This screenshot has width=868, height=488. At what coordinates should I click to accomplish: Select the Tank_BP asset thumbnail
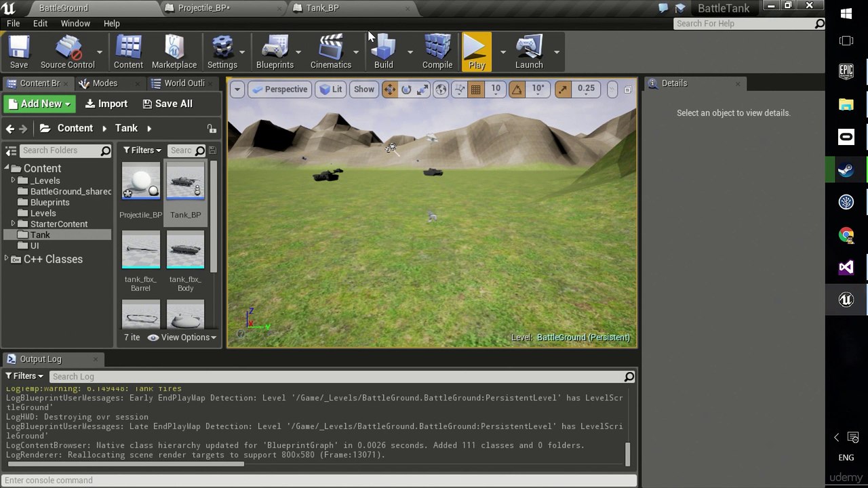pyautogui.click(x=185, y=182)
